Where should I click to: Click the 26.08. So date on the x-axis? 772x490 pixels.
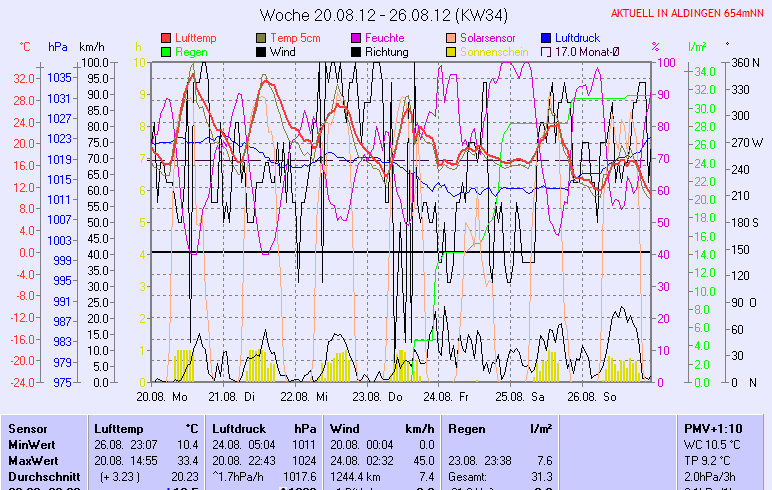click(592, 397)
